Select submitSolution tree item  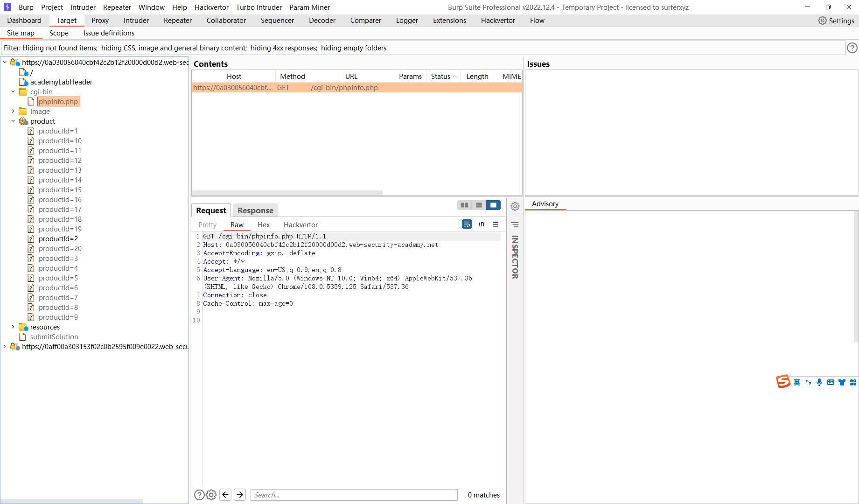pyautogui.click(x=54, y=336)
